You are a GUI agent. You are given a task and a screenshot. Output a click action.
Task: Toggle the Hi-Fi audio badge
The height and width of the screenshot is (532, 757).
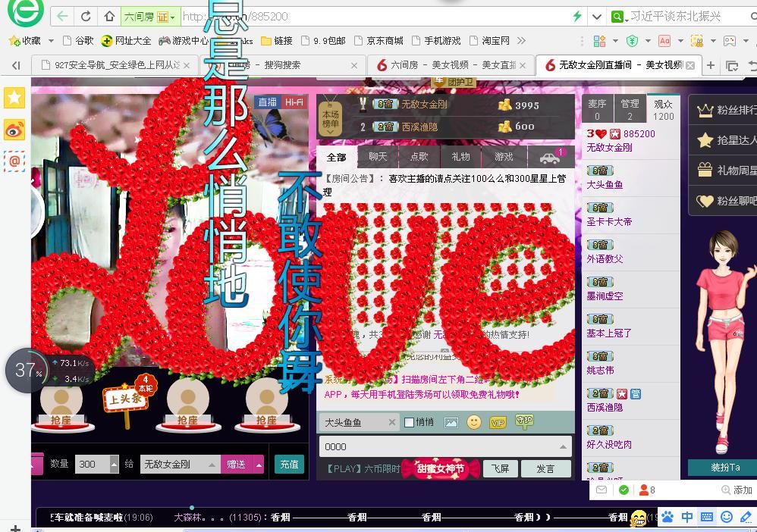point(294,102)
